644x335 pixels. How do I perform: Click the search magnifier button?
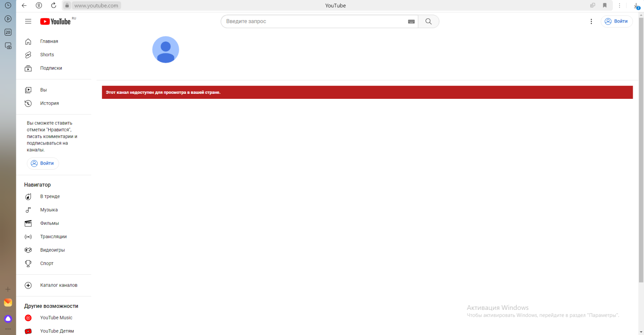click(x=428, y=21)
